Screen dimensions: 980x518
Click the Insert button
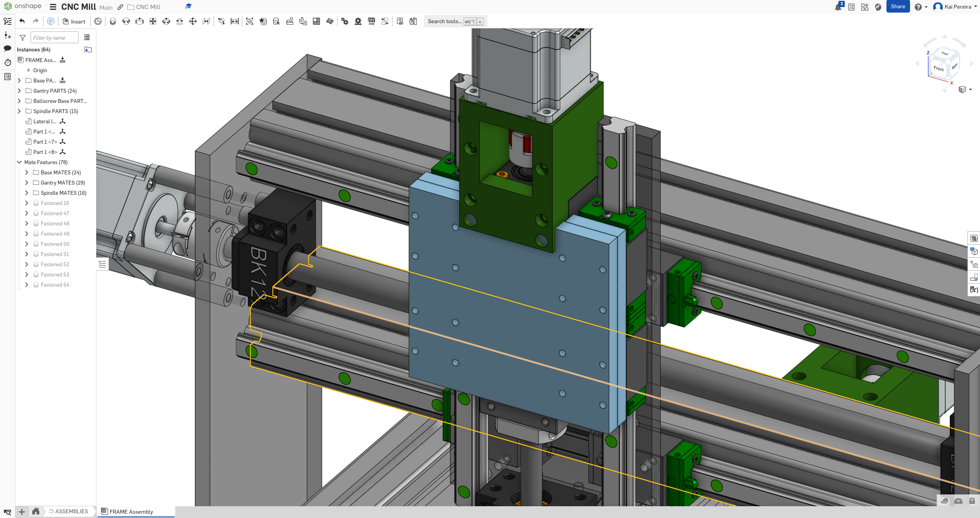pos(74,21)
